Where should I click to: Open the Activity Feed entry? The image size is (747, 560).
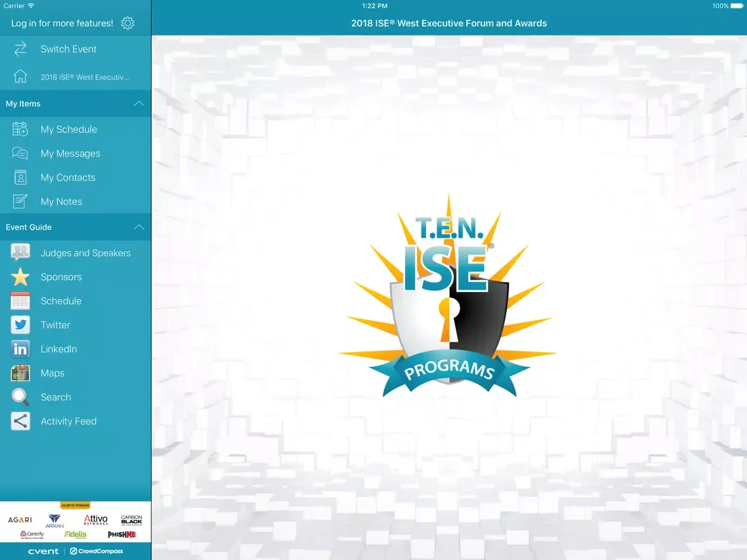76,421
